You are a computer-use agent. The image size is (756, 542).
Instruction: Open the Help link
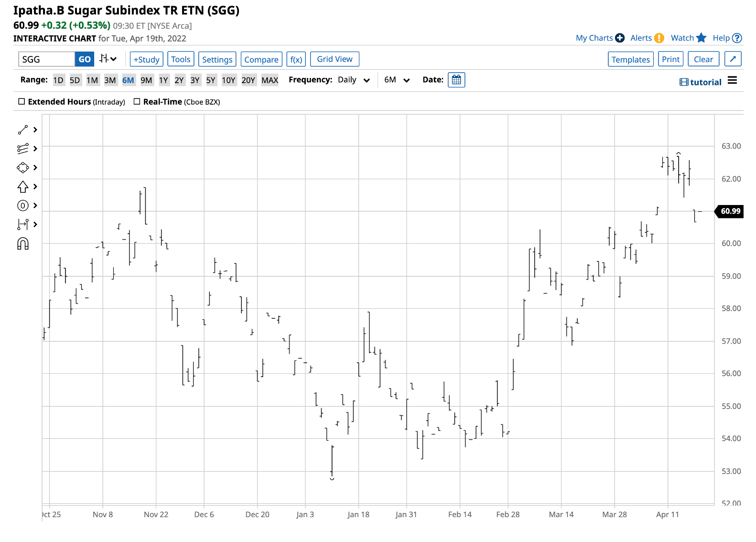721,38
